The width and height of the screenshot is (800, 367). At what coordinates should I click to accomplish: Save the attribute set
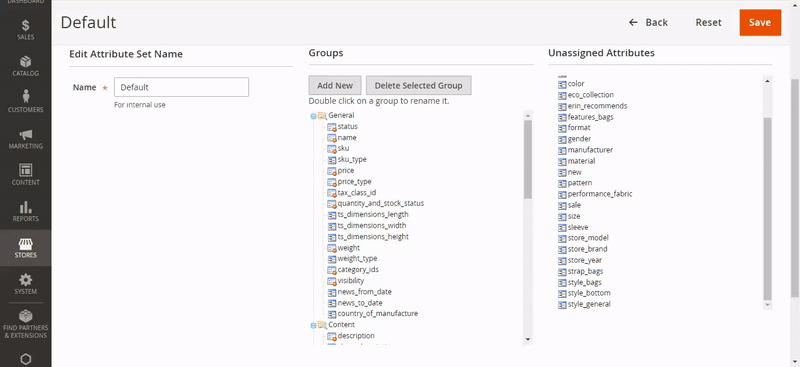pos(760,22)
